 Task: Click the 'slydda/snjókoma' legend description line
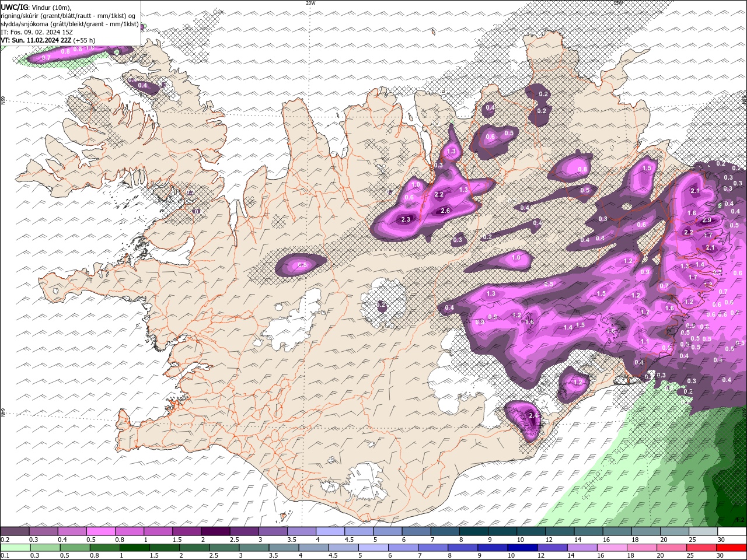coord(69,24)
